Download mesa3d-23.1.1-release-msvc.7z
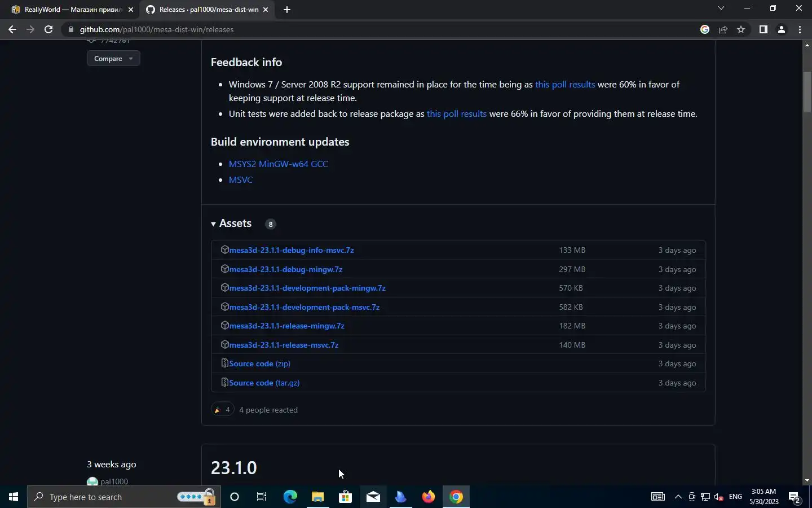 [x=284, y=345]
